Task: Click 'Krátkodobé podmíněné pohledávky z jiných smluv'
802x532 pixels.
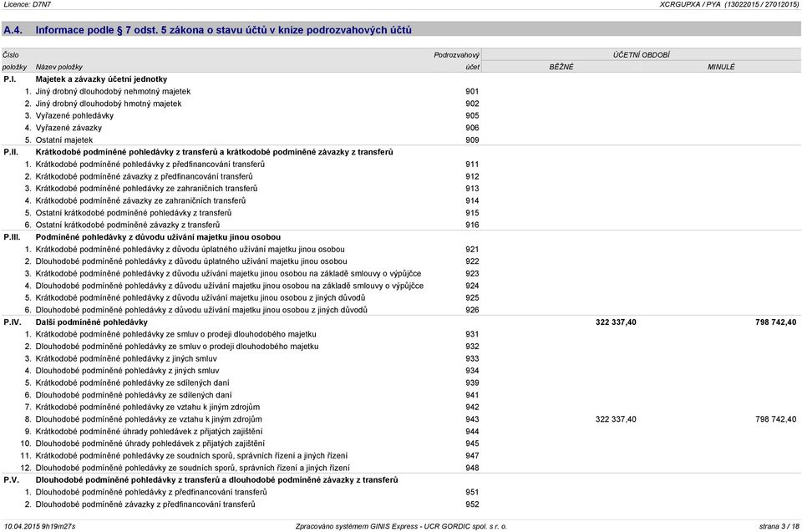Action: coord(126,358)
